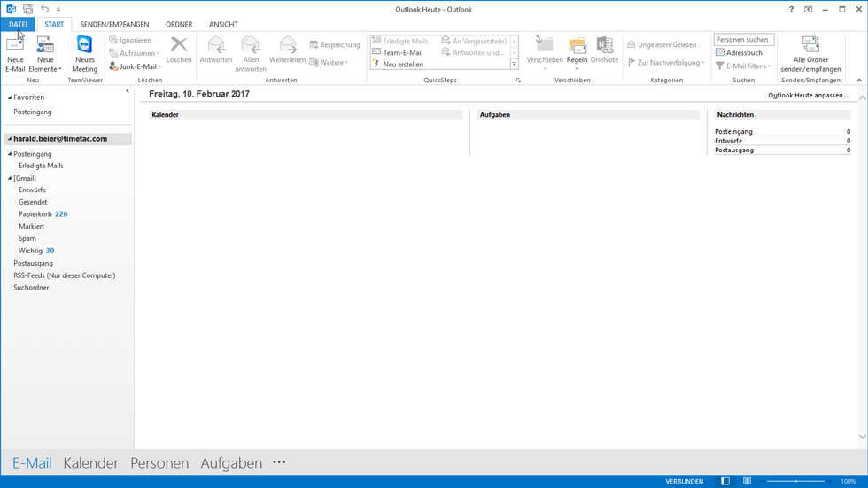Open the Adressbuch

[739, 52]
